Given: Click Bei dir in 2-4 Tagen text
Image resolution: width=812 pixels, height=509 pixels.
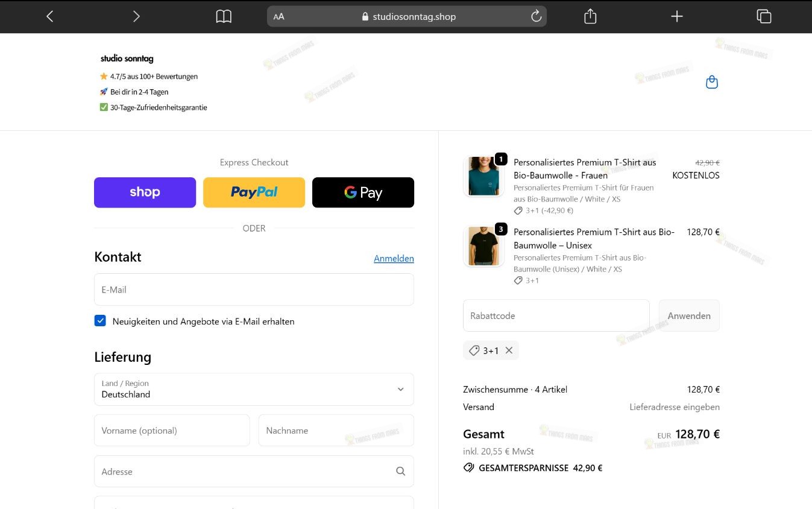Looking at the screenshot, I should 139,92.
